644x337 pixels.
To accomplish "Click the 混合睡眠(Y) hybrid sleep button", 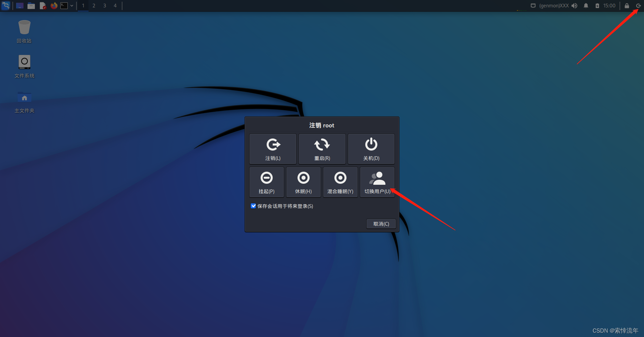I will tap(340, 182).
